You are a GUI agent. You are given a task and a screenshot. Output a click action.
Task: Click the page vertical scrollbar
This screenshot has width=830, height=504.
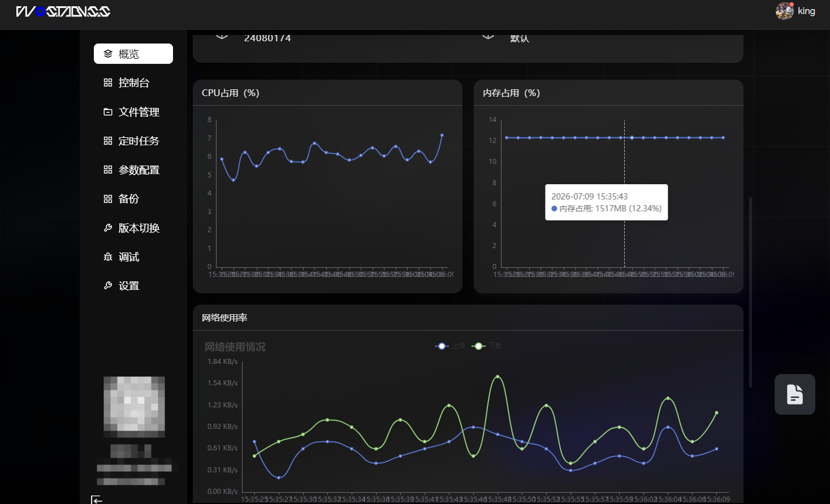pos(750,292)
